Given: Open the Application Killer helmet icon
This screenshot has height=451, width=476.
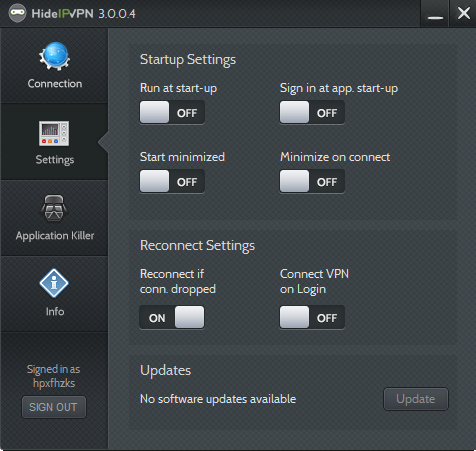Looking at the screenshot, I should [x=54, y=208].
